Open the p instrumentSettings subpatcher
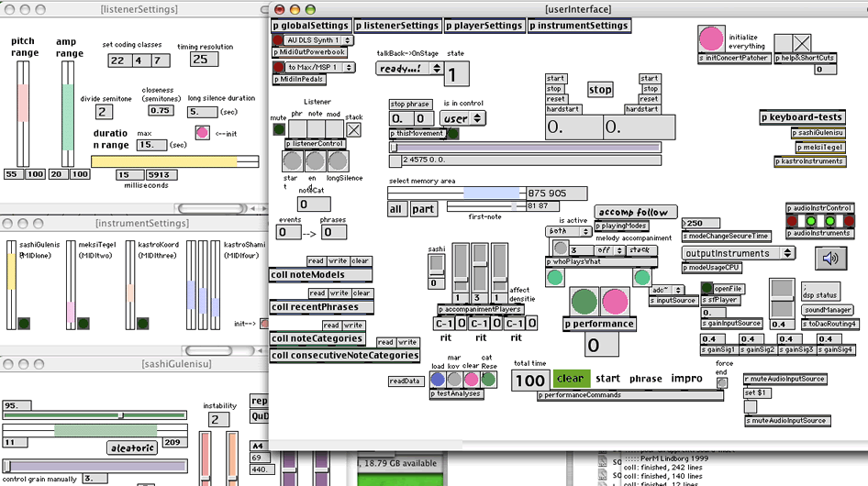Viewport: 868px width, 486px height. [x=578, y=26]
